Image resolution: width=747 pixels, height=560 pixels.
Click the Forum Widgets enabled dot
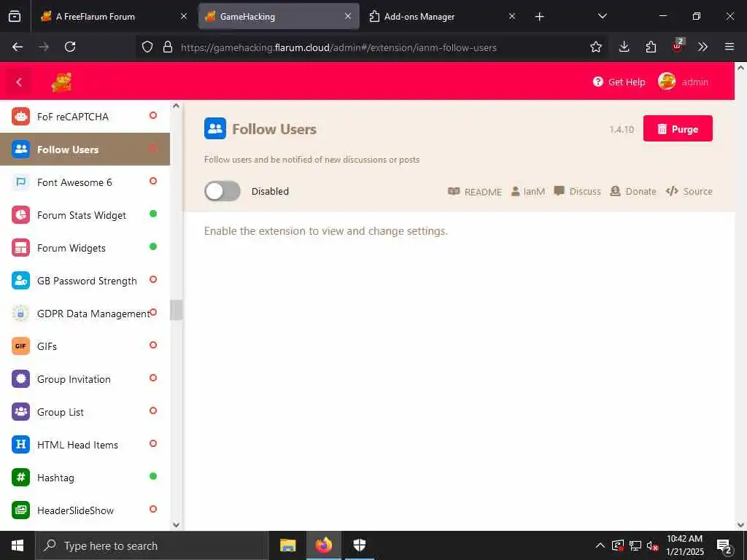(x=153, y=246)
